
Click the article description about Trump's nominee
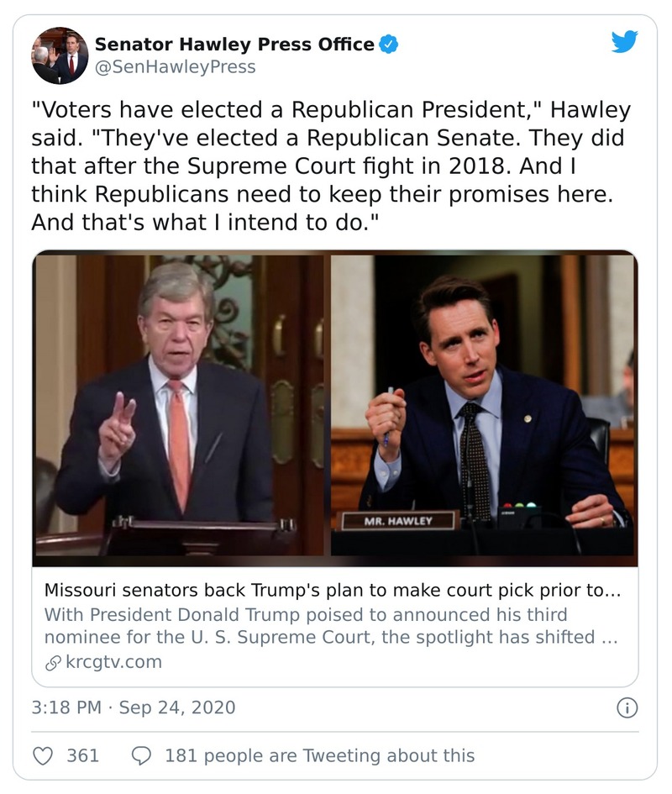(x=332, y=626)
